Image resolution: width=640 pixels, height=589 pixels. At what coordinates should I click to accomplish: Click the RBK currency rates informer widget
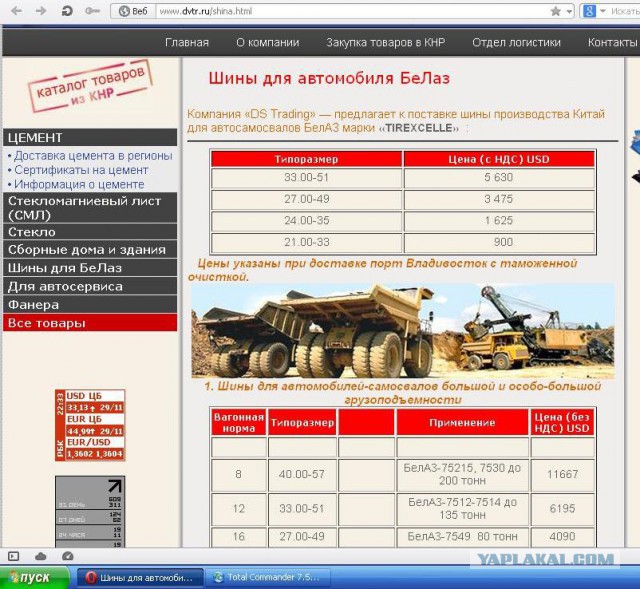(x=90, y=425)
